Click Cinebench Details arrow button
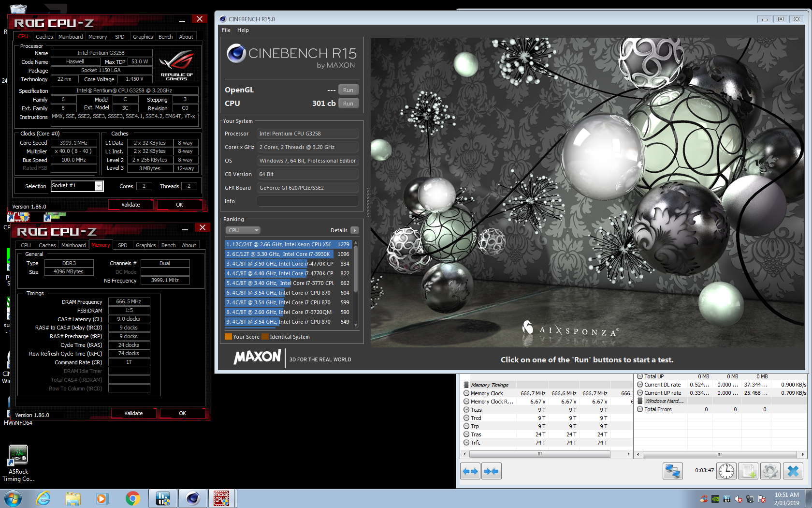This screenshot has height=508, width=812. pyautogui.click(x=355, y=230)
